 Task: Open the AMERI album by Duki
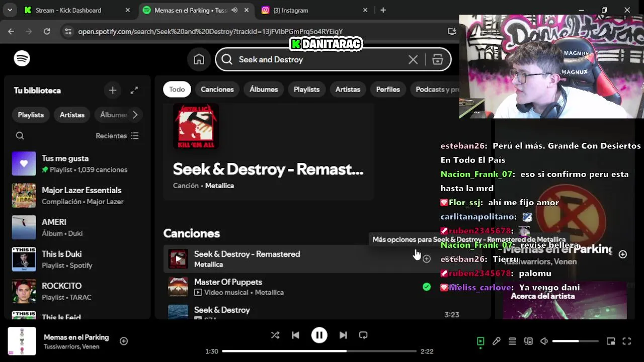pos(77,227)
